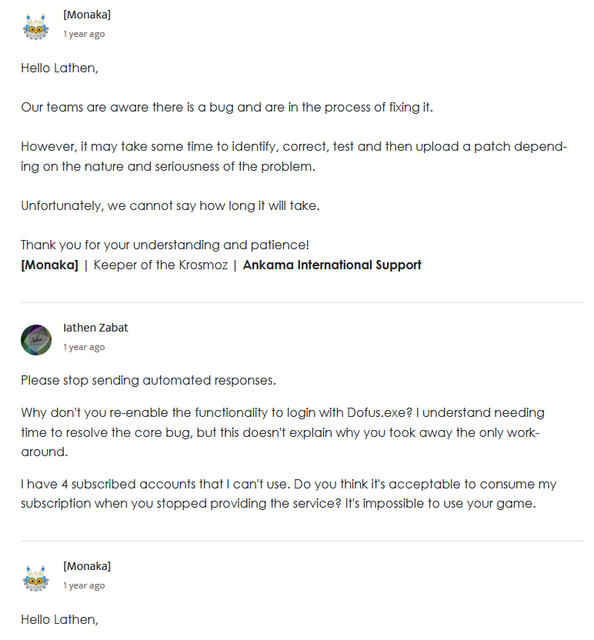The height and width of the screenshot is (640, 594).
Task: Click the first 'Hello Lathen,' greeting line
Action: 60,68
